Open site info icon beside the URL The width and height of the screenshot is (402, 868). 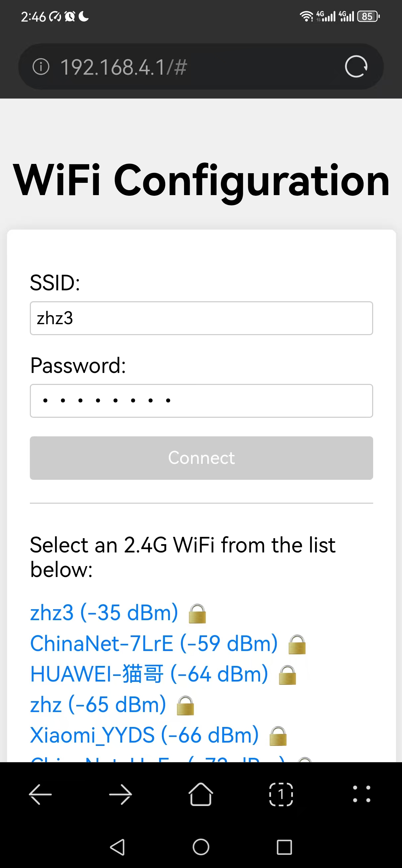tap(41, 67)
